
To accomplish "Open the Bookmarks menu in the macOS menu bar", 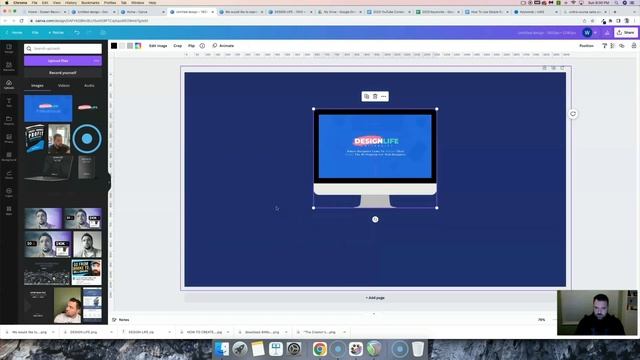I will (90, 3).
